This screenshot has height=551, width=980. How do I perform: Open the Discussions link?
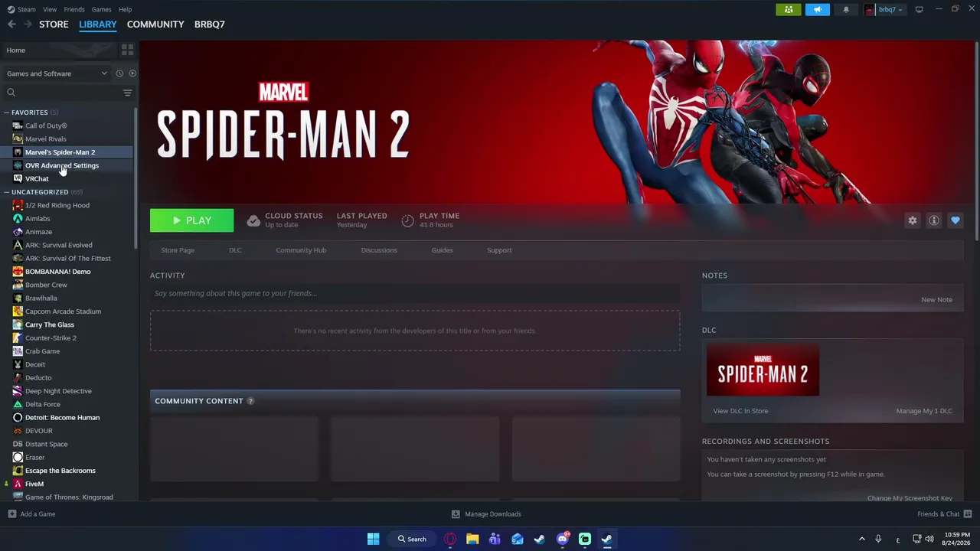point(379,250)
